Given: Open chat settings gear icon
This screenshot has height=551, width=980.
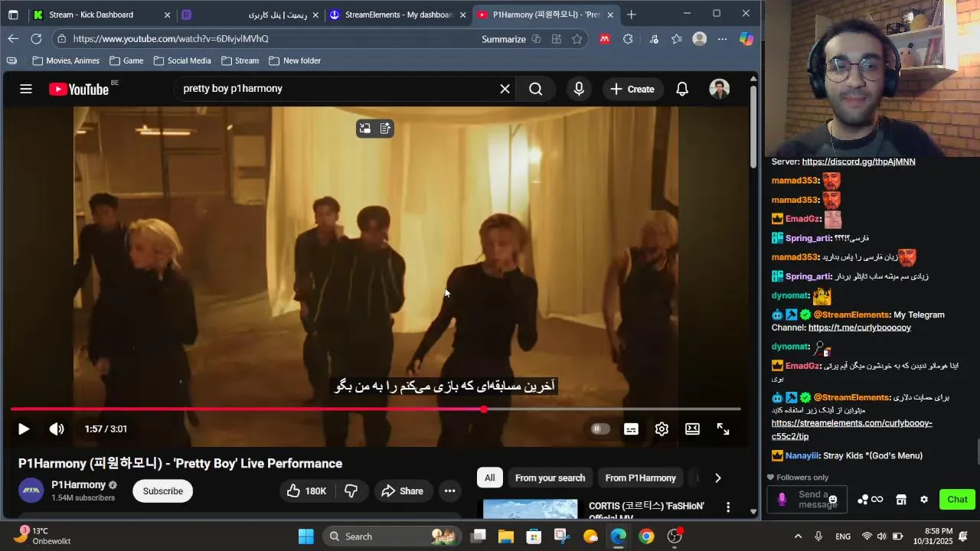Looking at the screenshot, I should pyautogui.click(x=924, y=500).
